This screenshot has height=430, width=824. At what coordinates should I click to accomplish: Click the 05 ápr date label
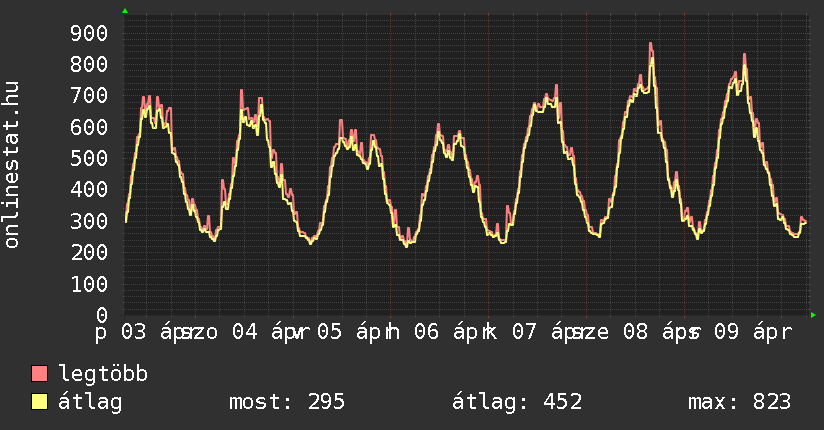click(345, 331)
